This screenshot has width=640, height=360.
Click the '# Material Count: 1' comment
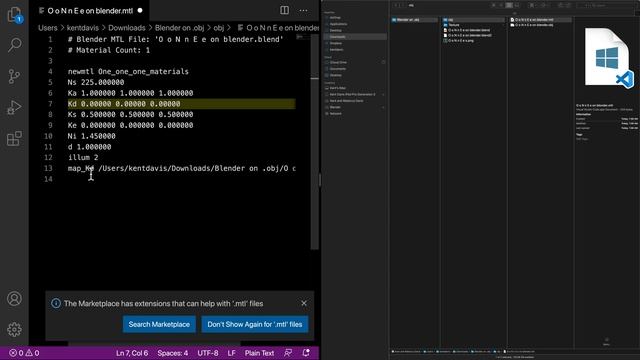(x=109, y=50)
